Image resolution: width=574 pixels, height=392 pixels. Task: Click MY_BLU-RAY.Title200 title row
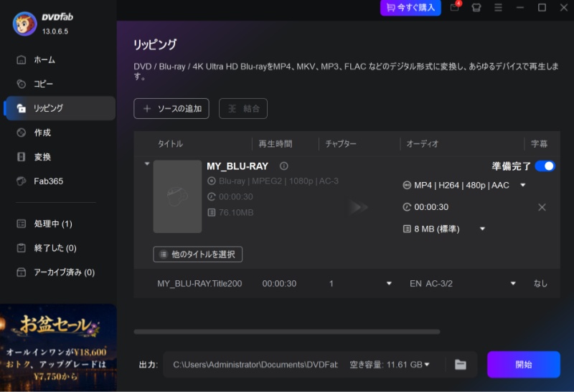coord(199,283)
